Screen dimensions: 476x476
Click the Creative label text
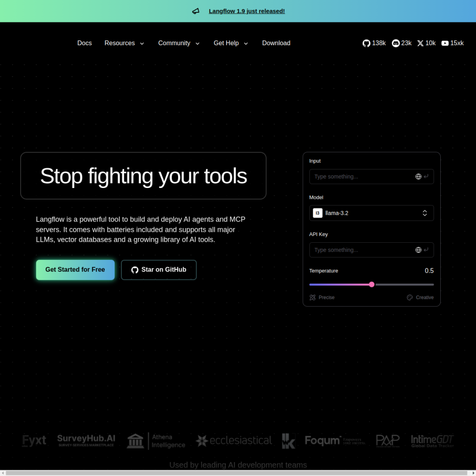[x=425, y=297]
